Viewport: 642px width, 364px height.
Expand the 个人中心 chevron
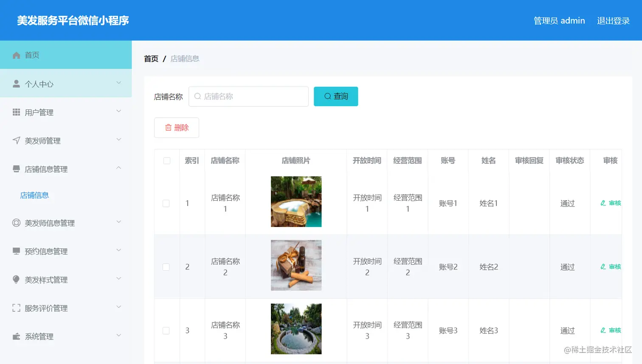119,83
